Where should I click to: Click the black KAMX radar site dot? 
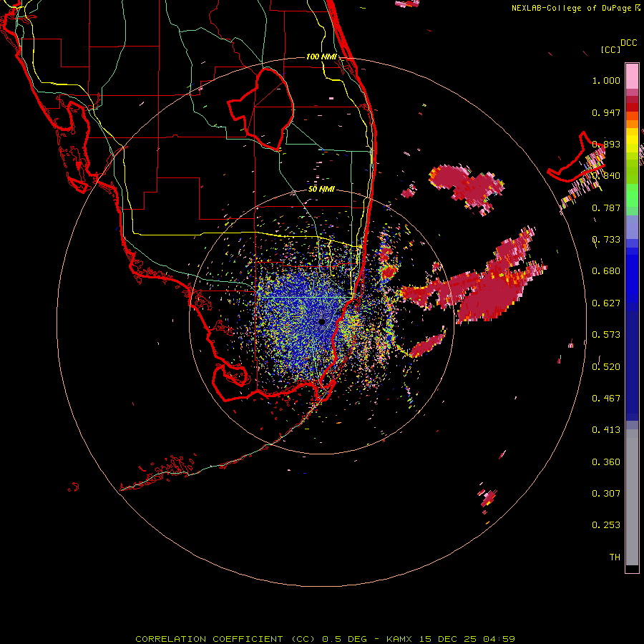pyautogui.click(x=321, y=322)
